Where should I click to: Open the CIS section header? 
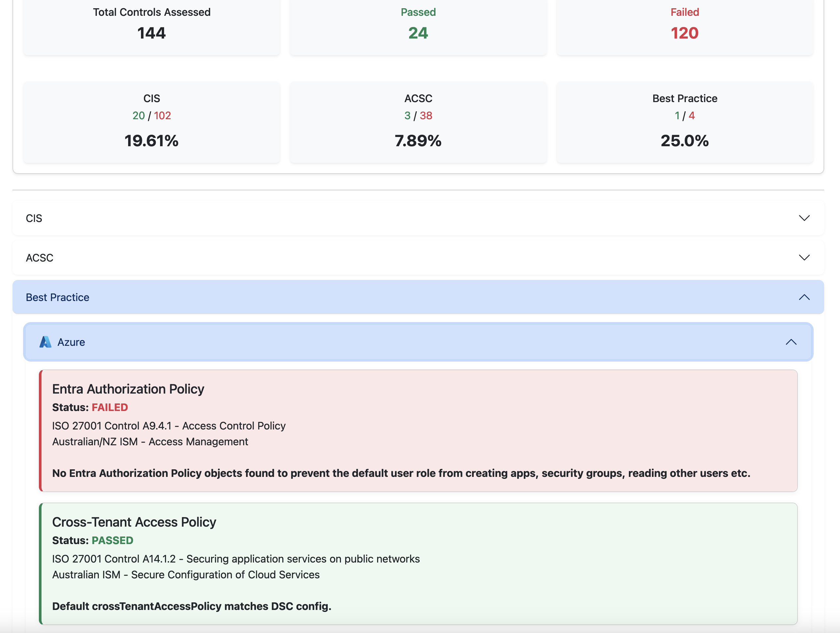[x=418, y=218]
